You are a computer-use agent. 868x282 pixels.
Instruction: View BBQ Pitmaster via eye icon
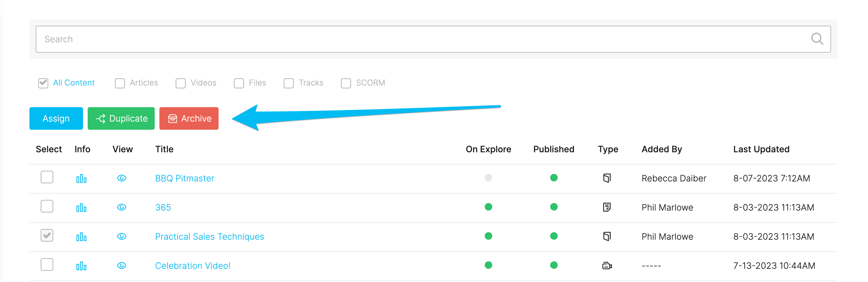click(121, 178)
